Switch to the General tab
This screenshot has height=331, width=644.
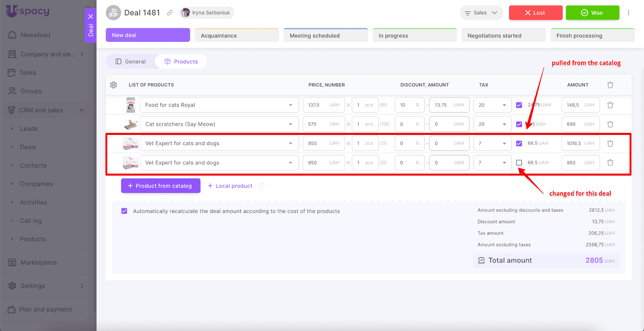pos(130,62)
